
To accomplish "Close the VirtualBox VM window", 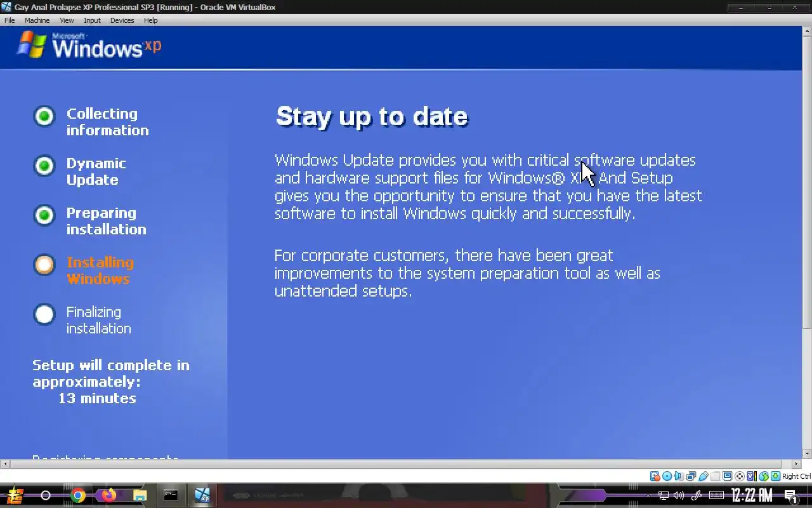I will (x=796, y=7).
